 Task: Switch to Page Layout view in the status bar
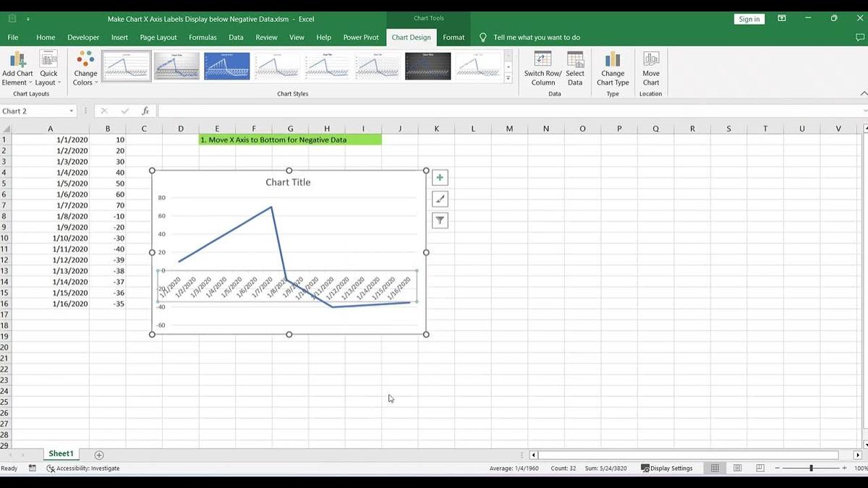tap(737, 468)
